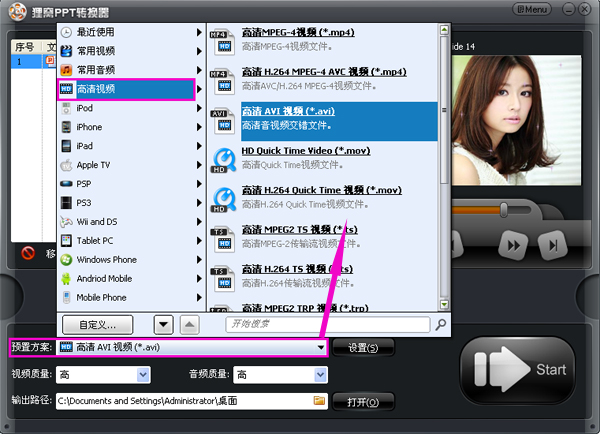The image size is (600, 434).
Task: Click the slide preview thumbnail image
Action: pyautogui.click(x=517, y=120)
